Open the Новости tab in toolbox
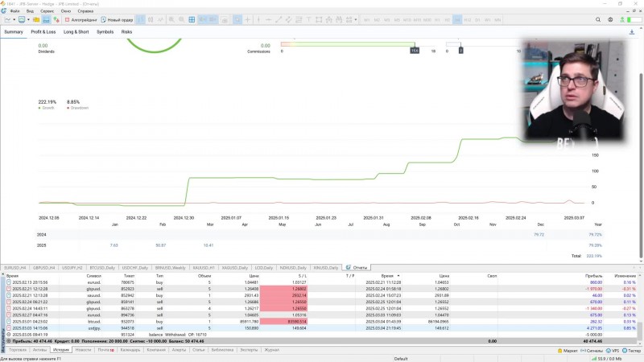The width and height of the screenshot is (644, 362). click(x=83, y=350)
